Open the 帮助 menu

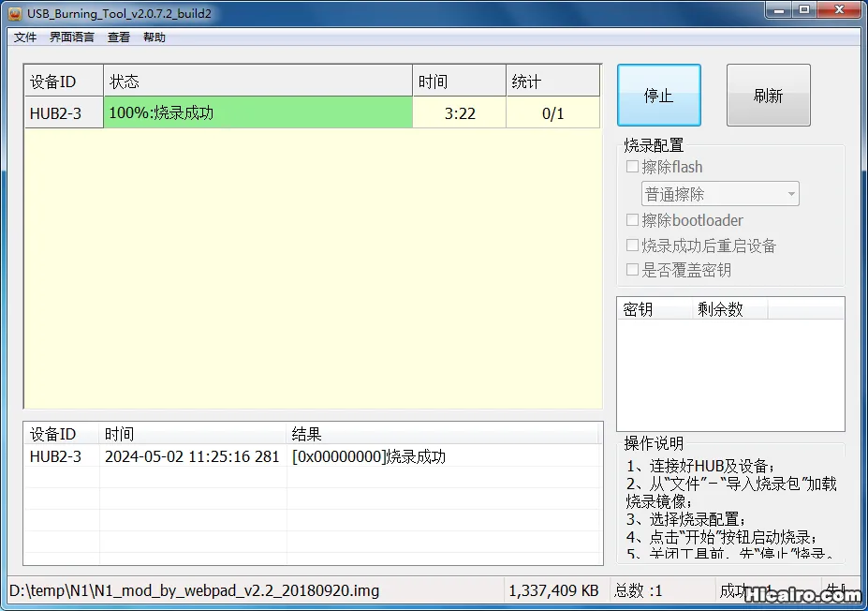(154, 37)
